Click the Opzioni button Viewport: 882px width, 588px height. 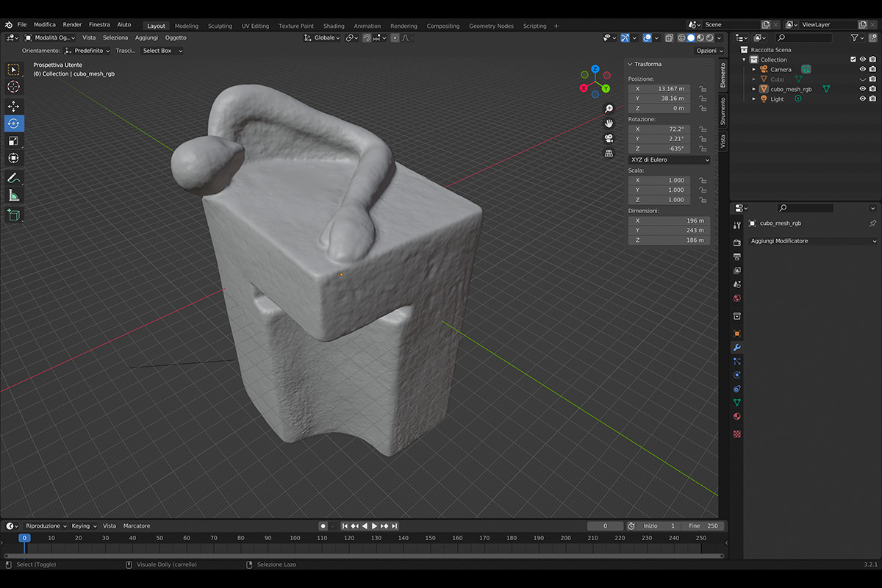(x=709, y=51)
